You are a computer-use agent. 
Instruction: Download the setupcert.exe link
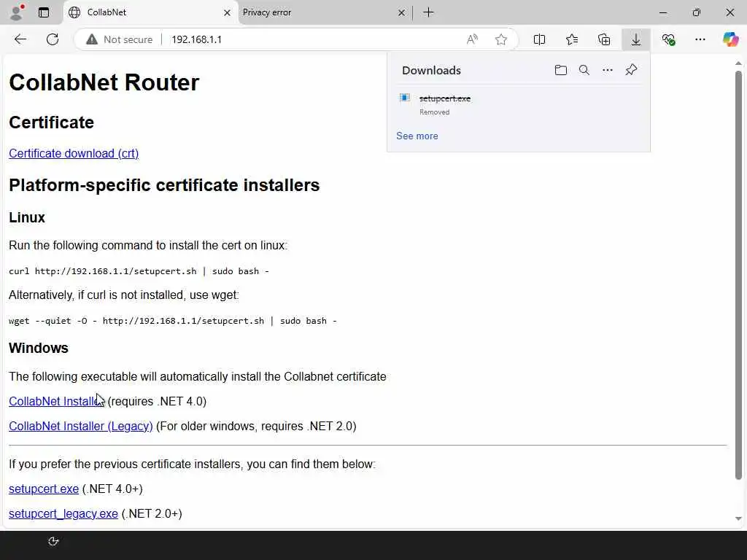44,489
